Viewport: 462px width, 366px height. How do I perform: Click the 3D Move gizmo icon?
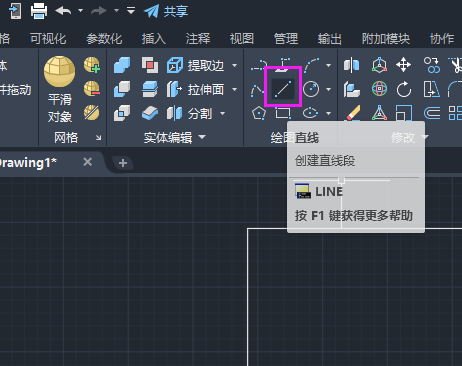(379, 65)
